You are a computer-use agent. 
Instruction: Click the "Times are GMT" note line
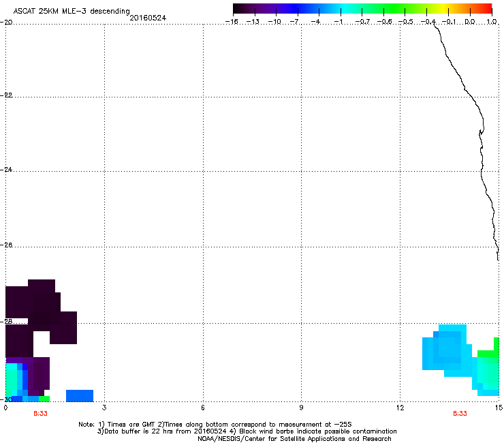tap(215, 425)
